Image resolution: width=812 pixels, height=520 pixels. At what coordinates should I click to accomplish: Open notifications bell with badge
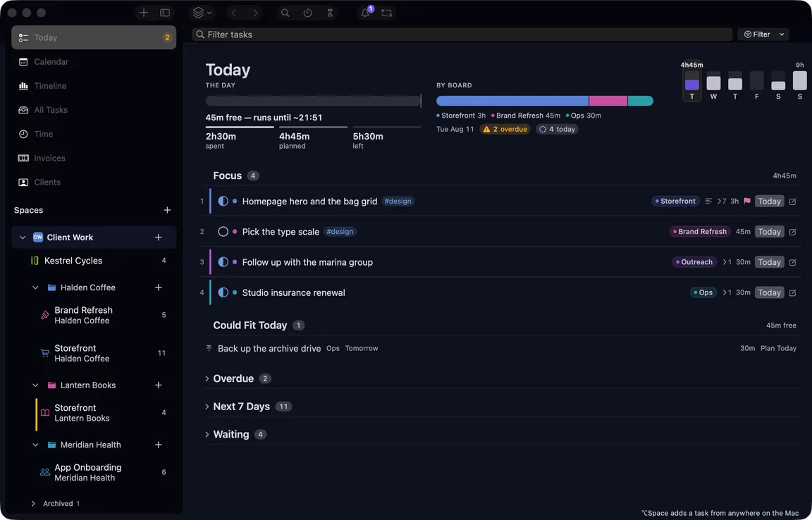[x=366, y=13]
